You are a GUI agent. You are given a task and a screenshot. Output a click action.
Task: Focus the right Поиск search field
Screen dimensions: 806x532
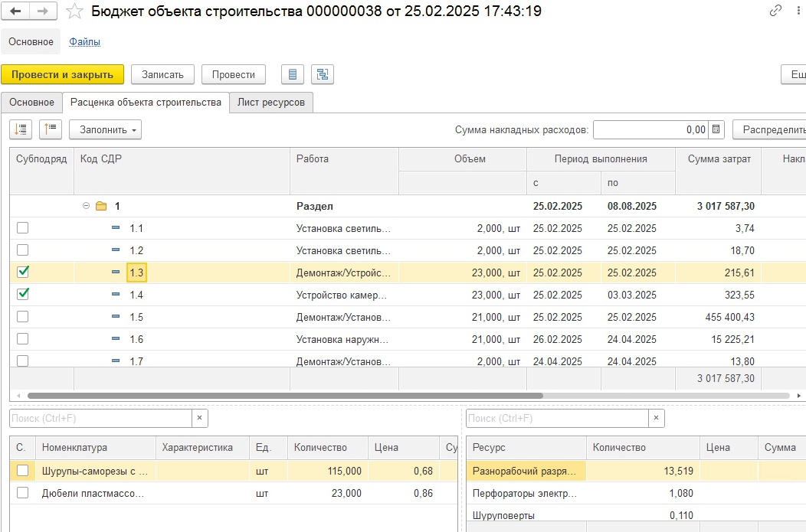557,418
